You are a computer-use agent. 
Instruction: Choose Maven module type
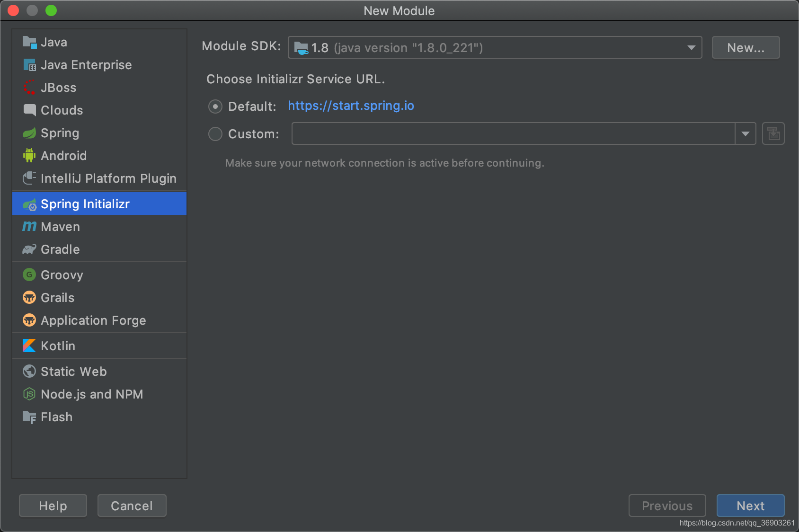point(99,227)
